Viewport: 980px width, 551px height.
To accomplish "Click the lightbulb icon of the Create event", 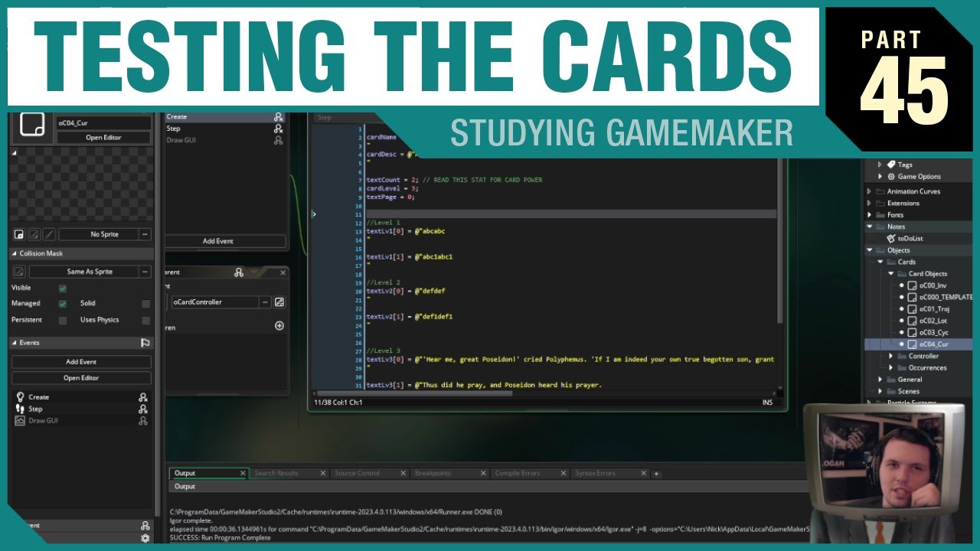I will tap(20, 397).
